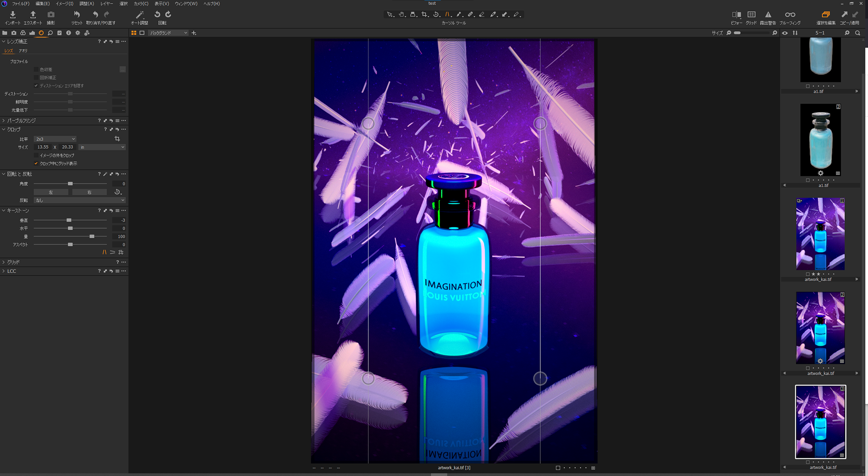
Task: Collapse the Crop (クロップ) panel
Action: 4,129
